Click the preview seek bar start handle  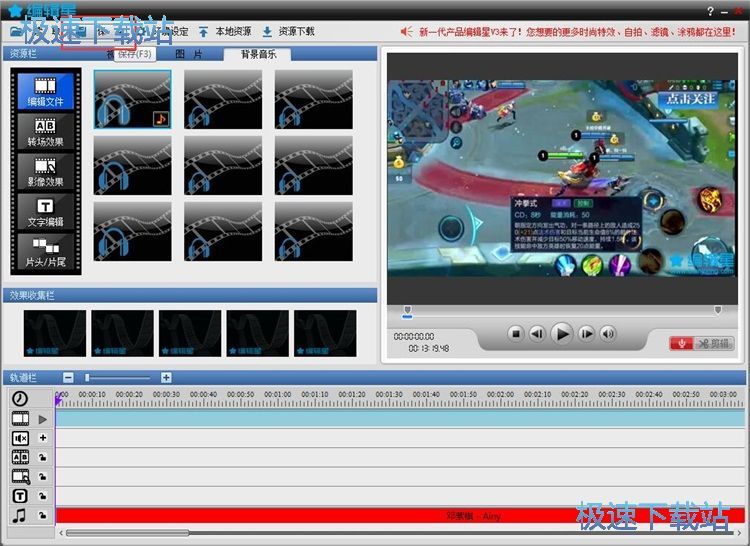407,310
